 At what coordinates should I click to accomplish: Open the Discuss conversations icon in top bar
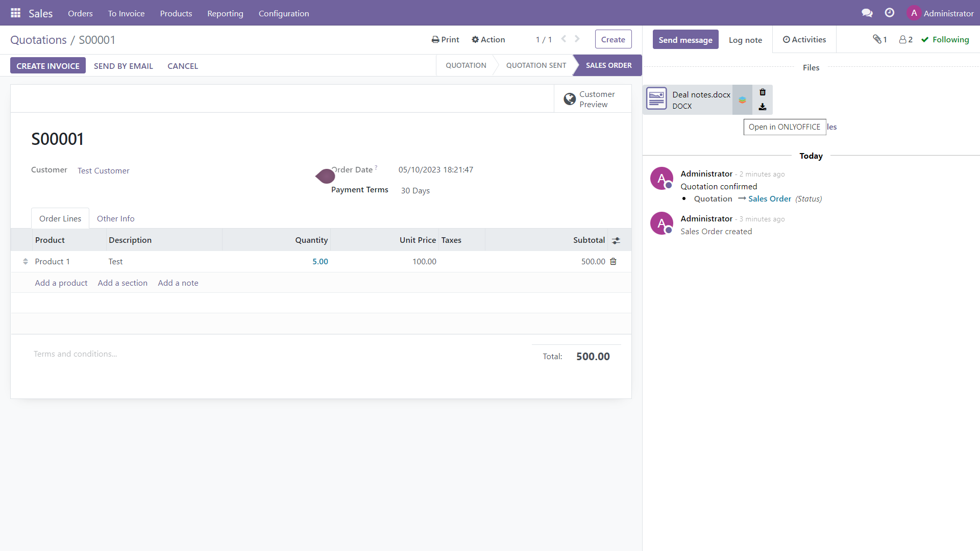point(867,13)
